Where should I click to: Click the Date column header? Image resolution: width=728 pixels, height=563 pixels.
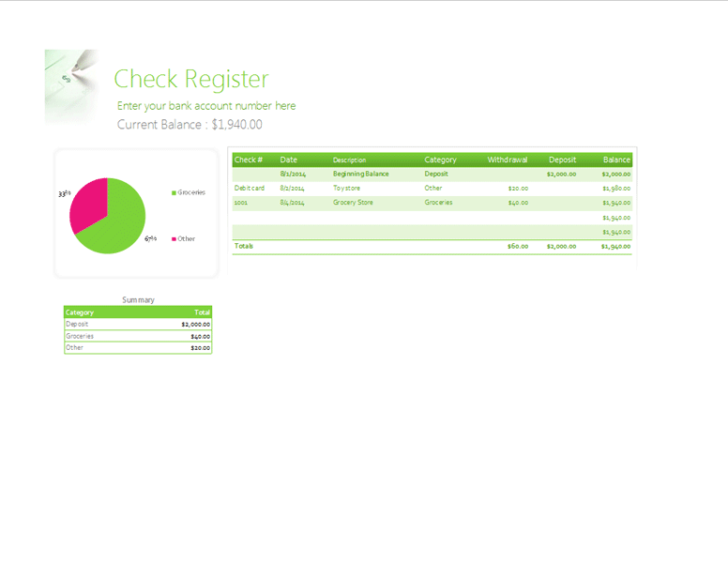289,160
